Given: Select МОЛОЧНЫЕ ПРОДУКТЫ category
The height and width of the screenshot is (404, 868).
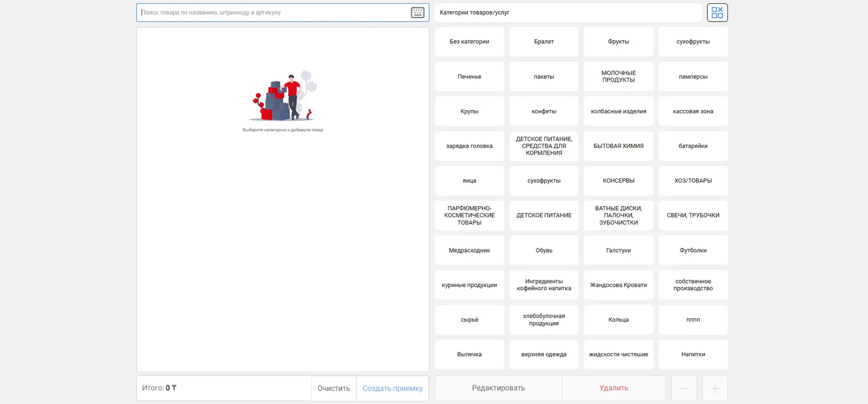Looking at the screenshot, I should [x=618, y=76].
